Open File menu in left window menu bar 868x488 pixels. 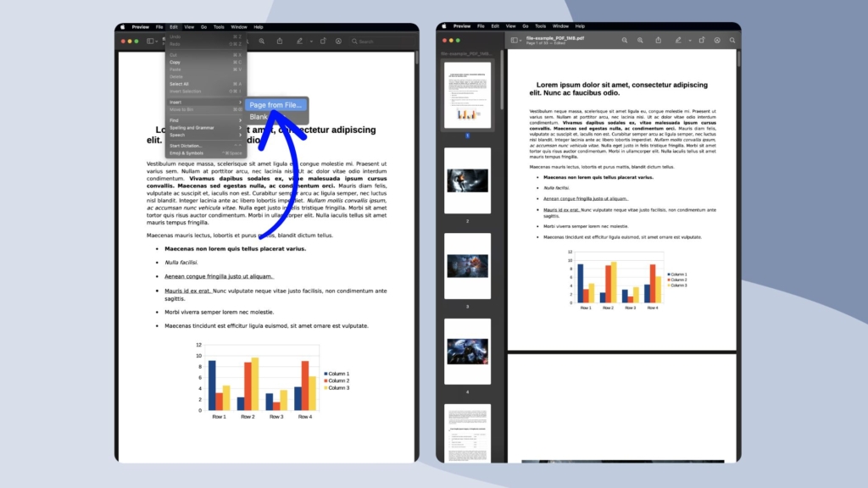[159, 26]
